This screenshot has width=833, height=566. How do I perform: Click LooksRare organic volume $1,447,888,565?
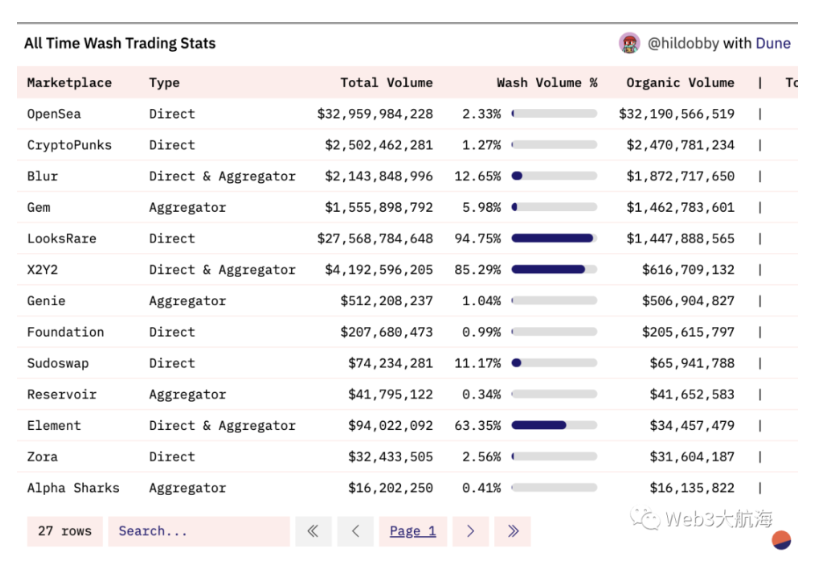coord(681,239)
